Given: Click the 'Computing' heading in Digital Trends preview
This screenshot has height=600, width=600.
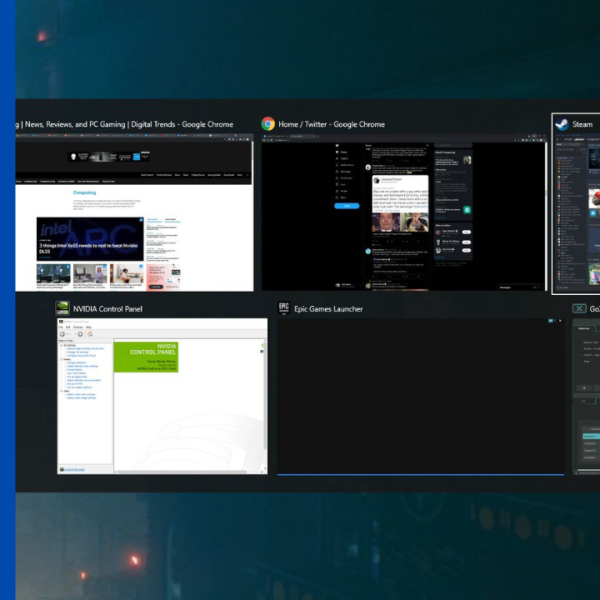Looking at the screenshot, I should tap(84, 192).
